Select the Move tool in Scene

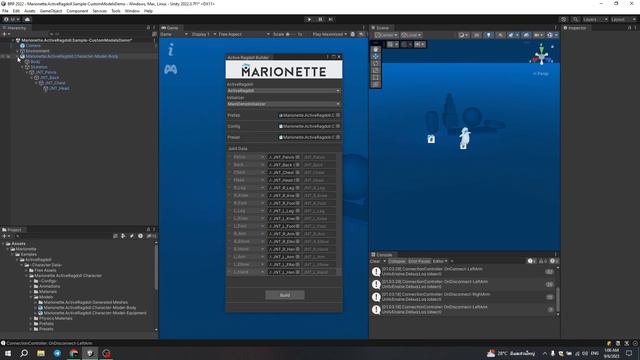point(376,56)
